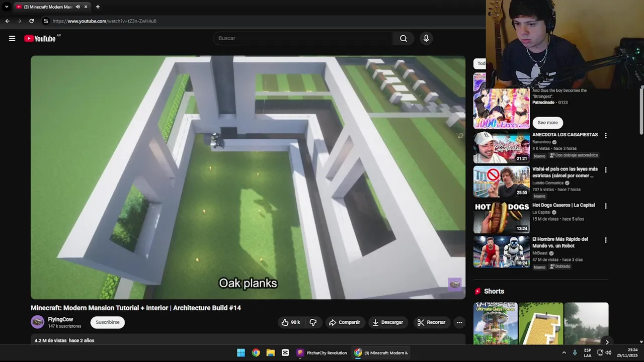Open network status tray icon
Image resolution: width=644 pixels, height=362 pixels.
[600, 353]
